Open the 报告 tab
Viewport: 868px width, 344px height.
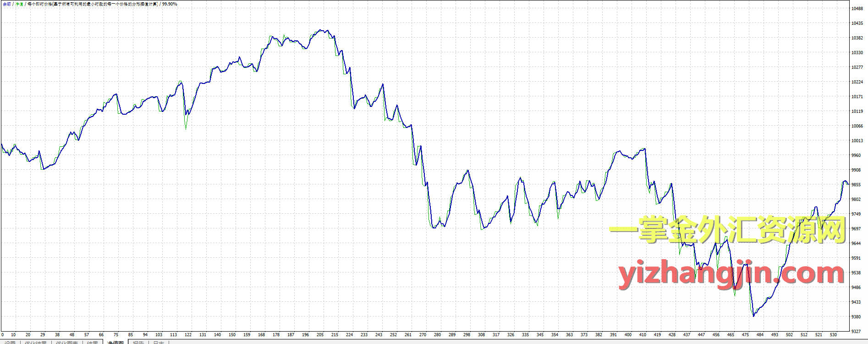pyautogui.click(x=138, y=342)
